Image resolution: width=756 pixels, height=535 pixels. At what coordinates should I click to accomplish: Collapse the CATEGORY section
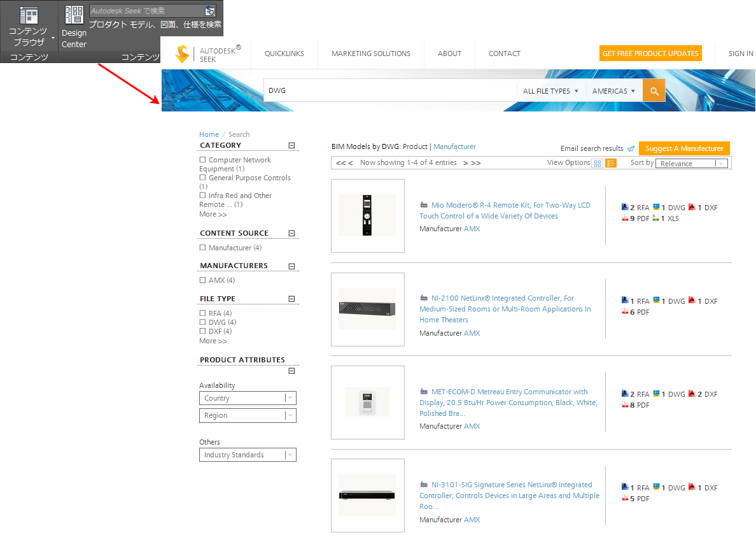coord(291,145)
